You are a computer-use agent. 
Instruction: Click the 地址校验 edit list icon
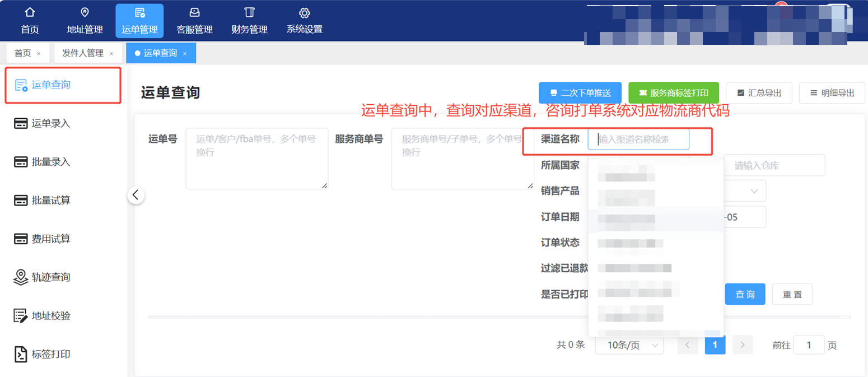tap(21, 316)
